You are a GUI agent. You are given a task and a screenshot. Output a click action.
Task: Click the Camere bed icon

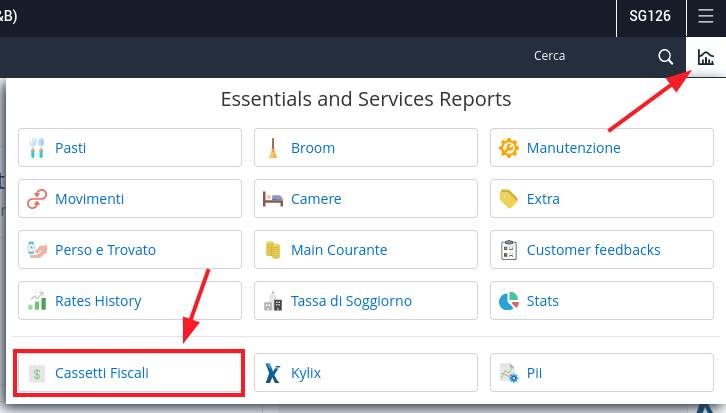[x=273, y=199]
